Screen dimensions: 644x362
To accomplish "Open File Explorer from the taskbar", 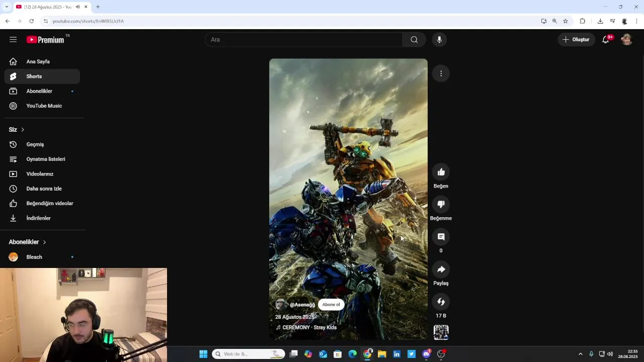I will [382, 354].
